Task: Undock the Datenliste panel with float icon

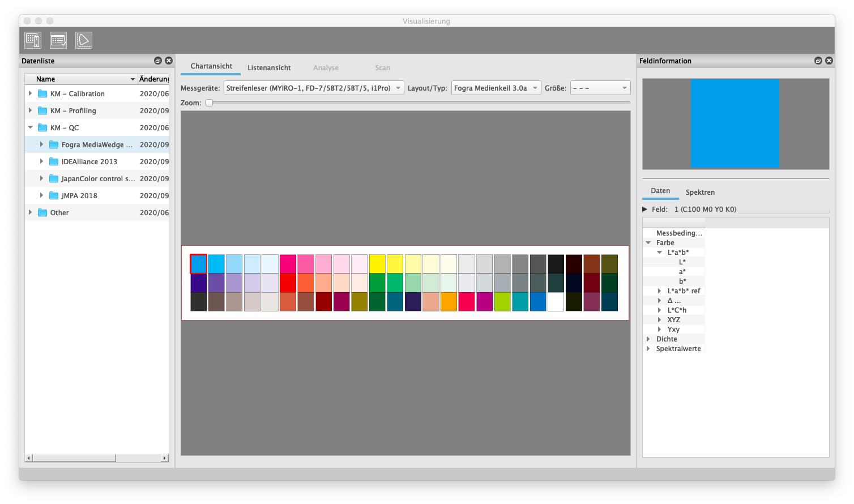Action: [x=158, y=61]
